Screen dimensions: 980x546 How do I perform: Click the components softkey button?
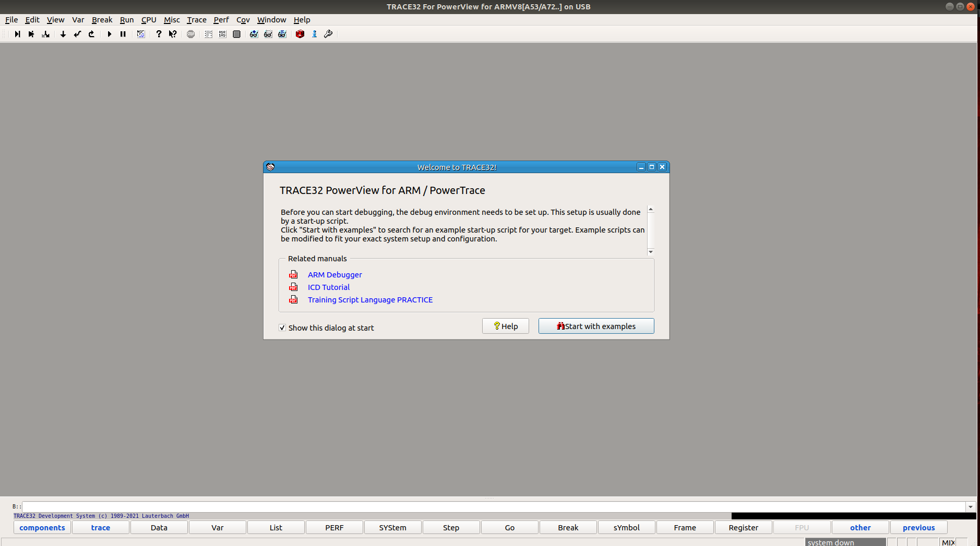tap(42, 528)
